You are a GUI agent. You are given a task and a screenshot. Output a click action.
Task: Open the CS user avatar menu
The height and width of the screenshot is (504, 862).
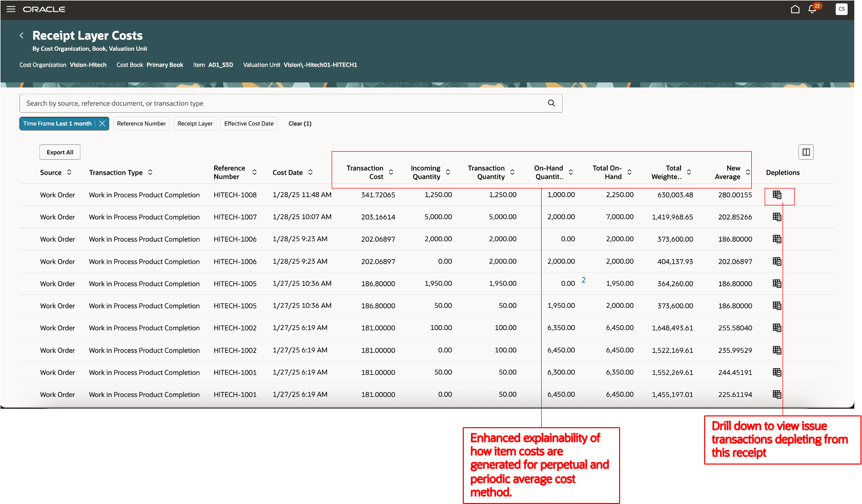pyautogui.click(x=841, y=9)
